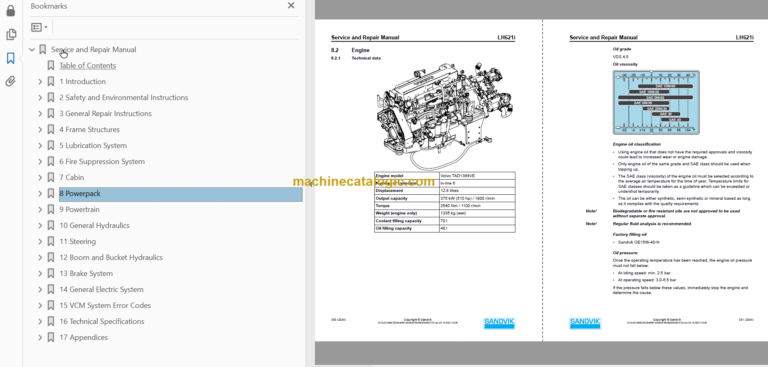Go to the 7 Cabin chapter

pos(72,177)
